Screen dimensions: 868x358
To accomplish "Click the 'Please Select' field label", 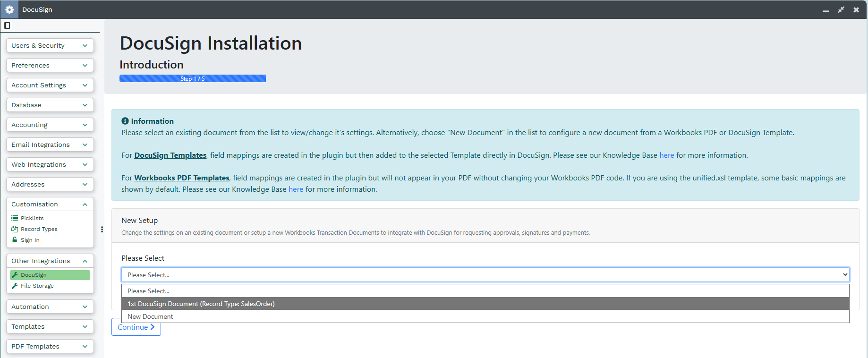I will 143,258.
